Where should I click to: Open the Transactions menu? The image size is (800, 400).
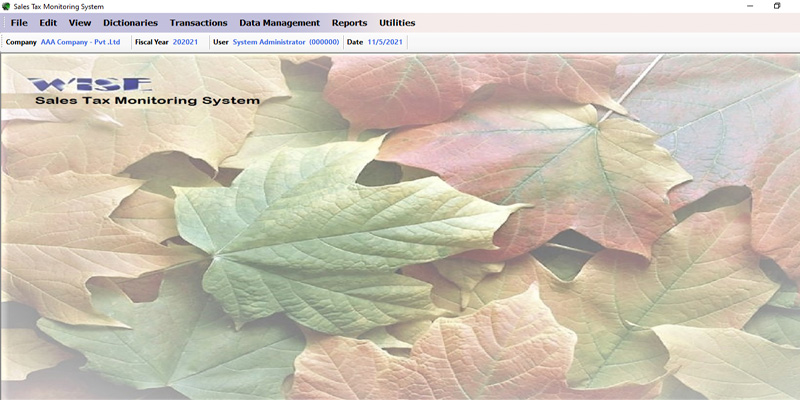pyautogui.click(x=198, y=23)
